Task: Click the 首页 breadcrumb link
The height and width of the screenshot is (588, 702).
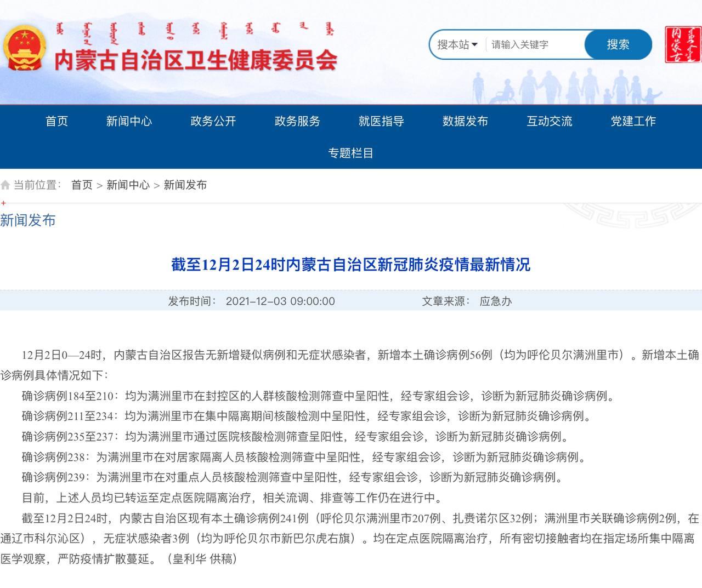Action: [x=82, y=185]
